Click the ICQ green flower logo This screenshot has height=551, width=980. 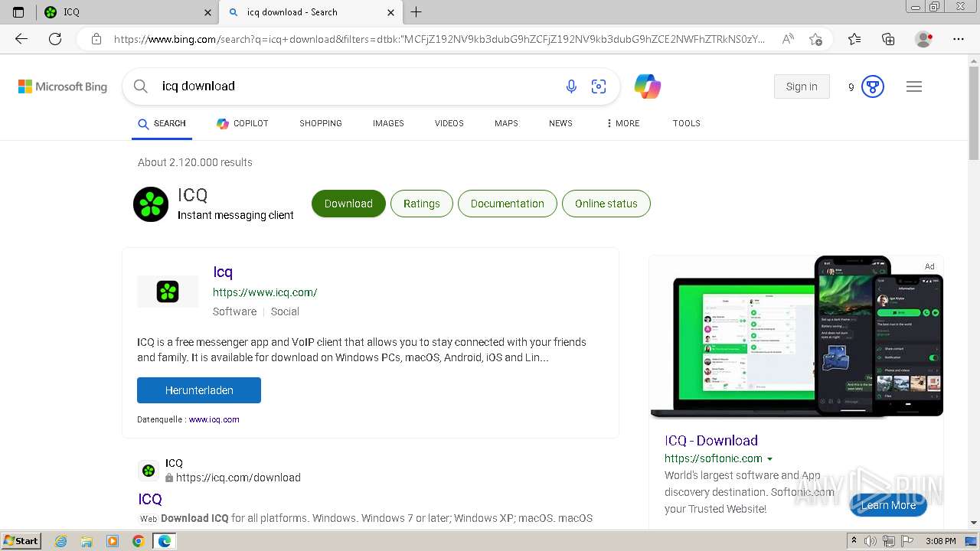tap(151, 204)
